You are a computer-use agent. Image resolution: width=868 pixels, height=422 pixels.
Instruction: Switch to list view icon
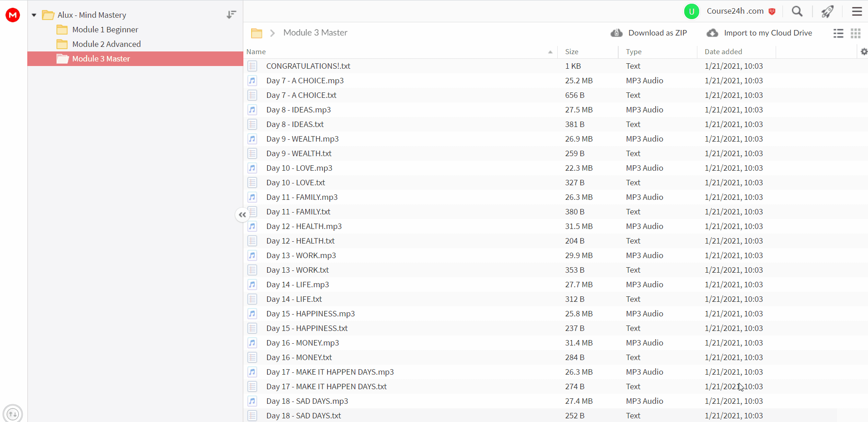pyautogui.click(x=838, y=33)
